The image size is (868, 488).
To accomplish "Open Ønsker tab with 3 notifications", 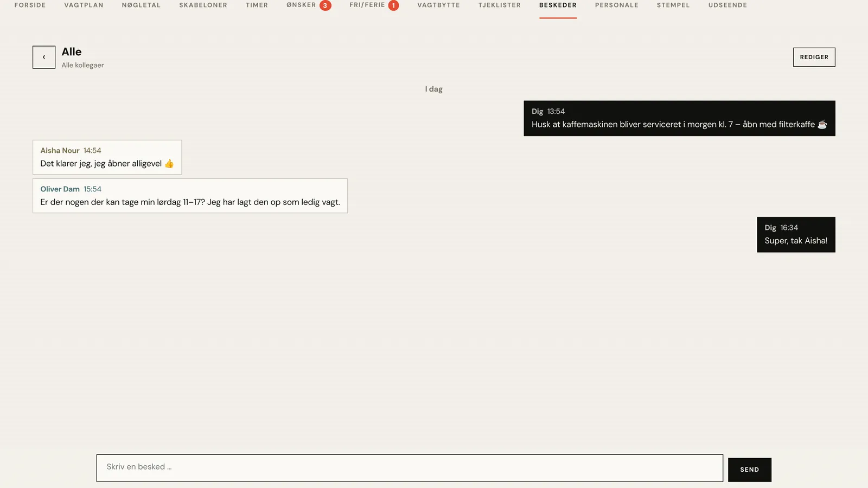I will pyautogui.click(x=309, y=5).
